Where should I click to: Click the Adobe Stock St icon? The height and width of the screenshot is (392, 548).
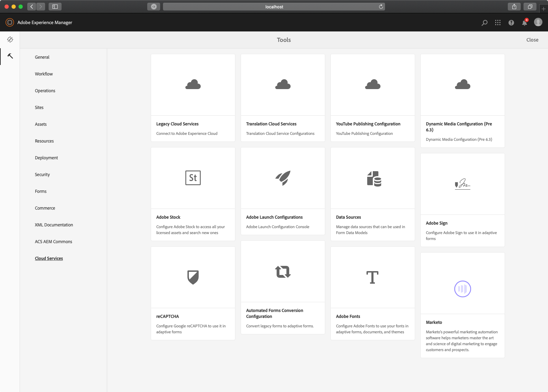(193, 178)
